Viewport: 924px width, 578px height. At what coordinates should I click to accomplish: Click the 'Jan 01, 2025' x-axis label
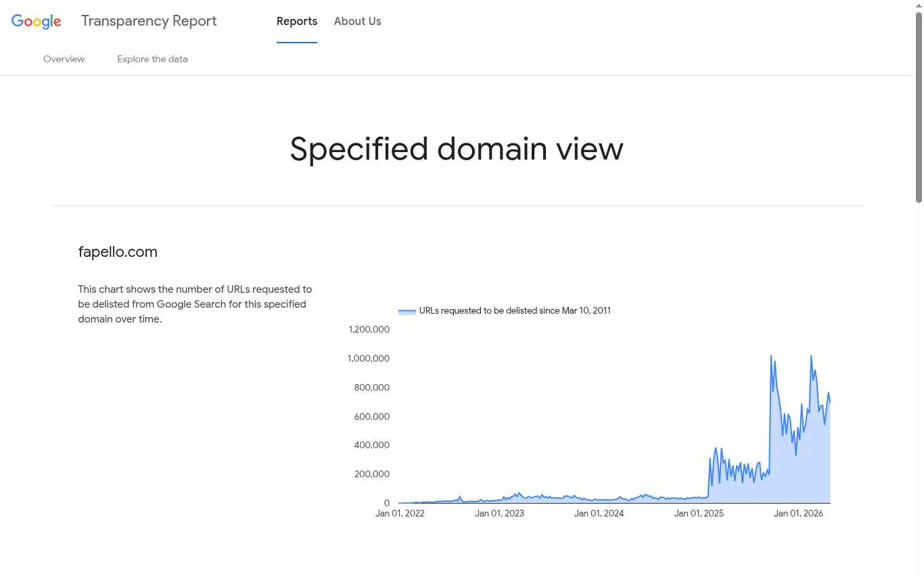click(x=699, y=514)
